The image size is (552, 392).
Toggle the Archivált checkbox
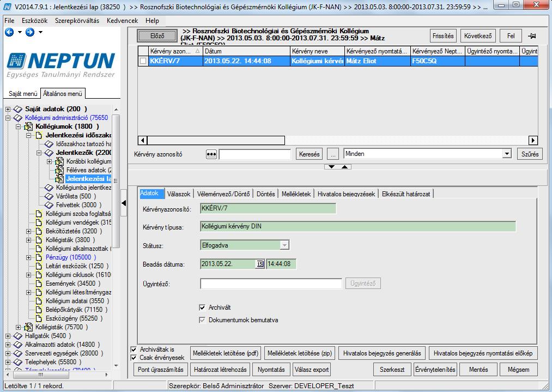click(x=202, y=307)
